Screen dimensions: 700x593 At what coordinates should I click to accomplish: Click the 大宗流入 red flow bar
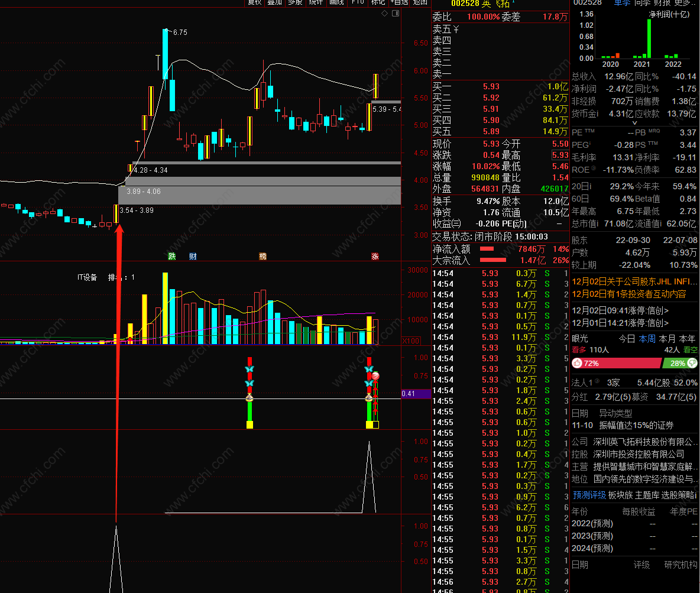[493, 260]
